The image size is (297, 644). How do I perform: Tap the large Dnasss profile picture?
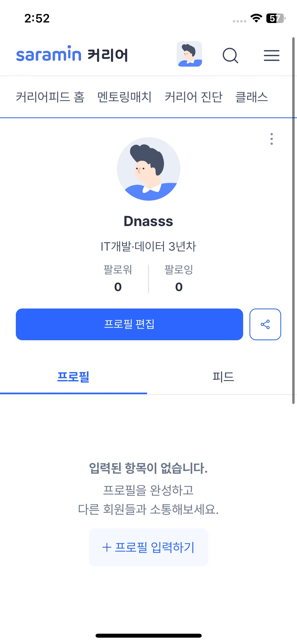click(148, 169)
